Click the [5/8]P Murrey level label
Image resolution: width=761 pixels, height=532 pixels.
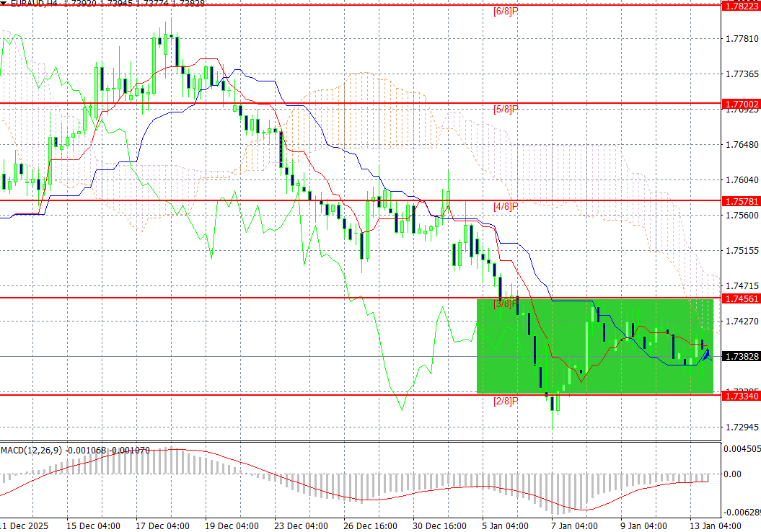click(x=506, y=109)
